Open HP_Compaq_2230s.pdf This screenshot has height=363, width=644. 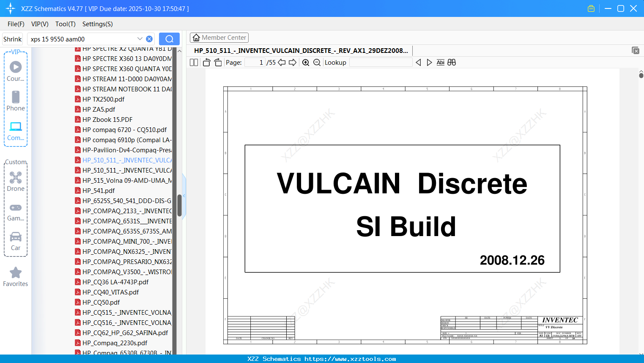(x=115, y=343)
